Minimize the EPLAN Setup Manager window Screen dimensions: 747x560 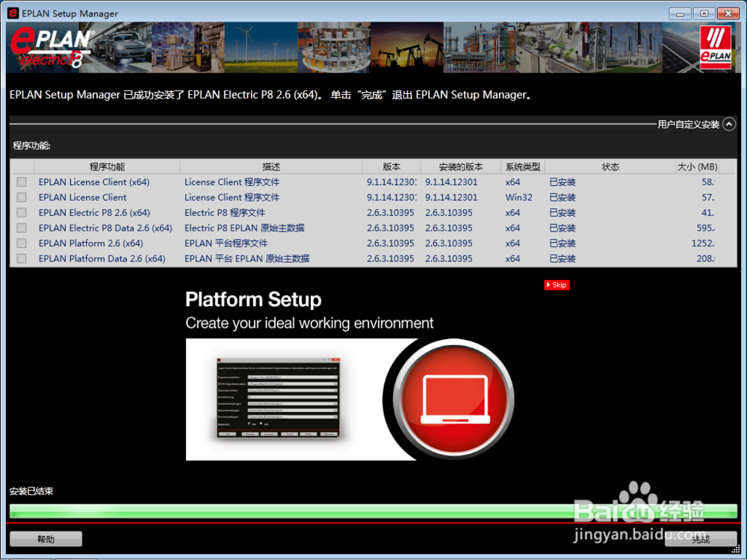680,13
